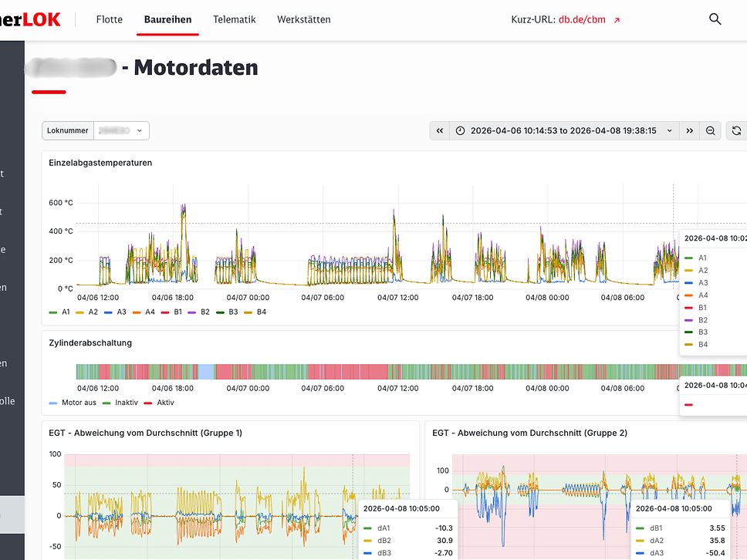Refresh the dashboard
Screen dimensions: 747x560
736,131
